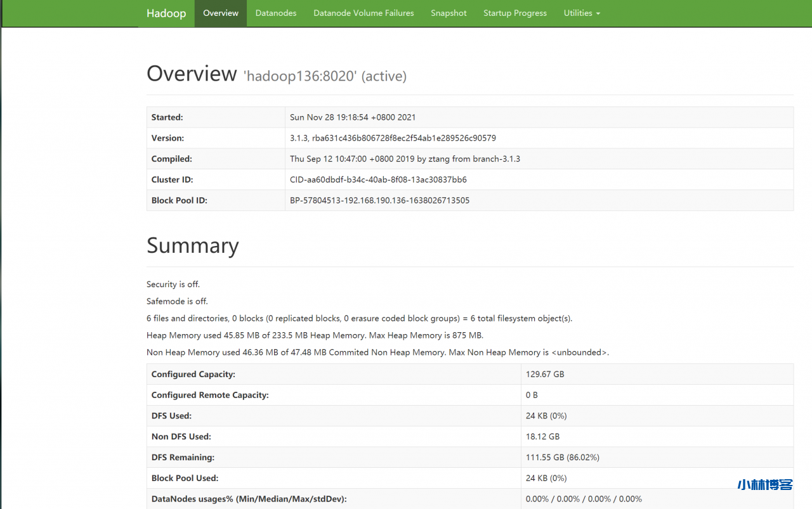Viewport: 812px width, 509px height.
Task: Click the Block Pool ID value
Action: click(379, 201)
